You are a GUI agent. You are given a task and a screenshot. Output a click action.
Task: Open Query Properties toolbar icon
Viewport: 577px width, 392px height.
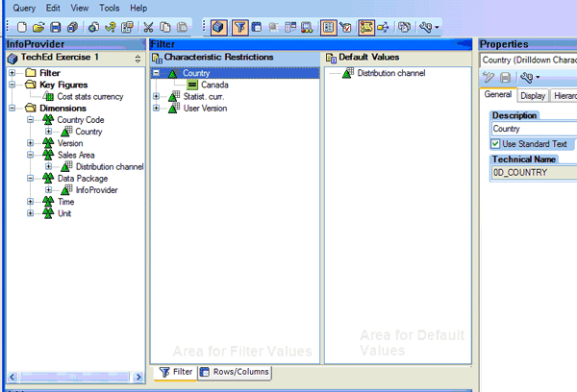point(127,27)
